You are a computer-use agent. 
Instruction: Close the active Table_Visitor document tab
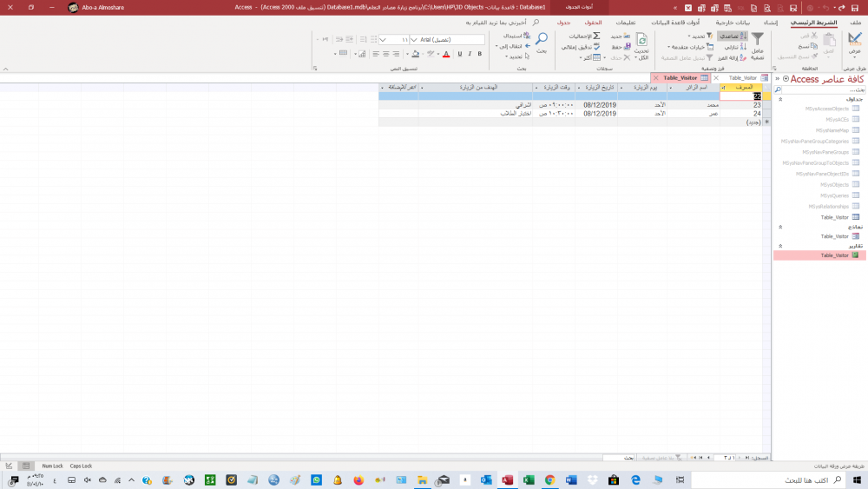point(656,78)
